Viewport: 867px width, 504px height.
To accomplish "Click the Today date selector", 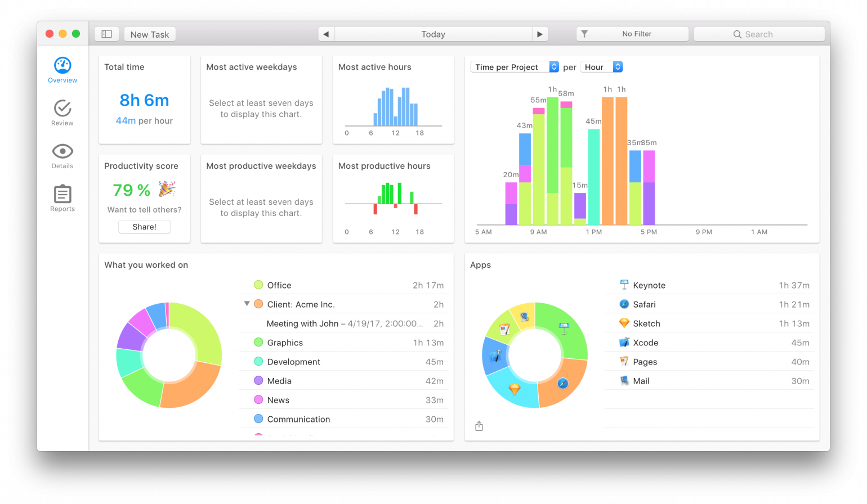I will point(433,34).
